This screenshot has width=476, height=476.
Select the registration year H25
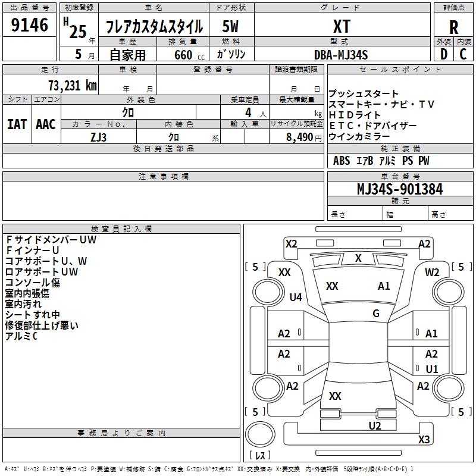tap(75, 28)
